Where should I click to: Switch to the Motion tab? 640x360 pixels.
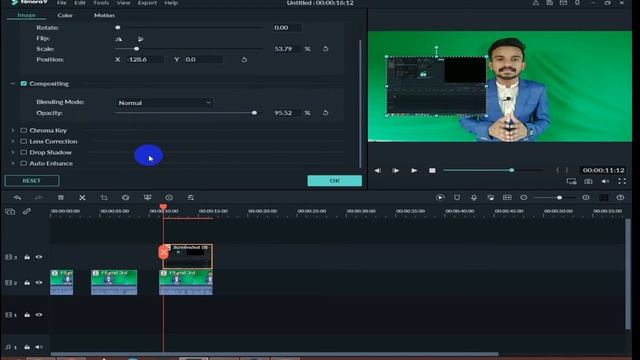click(x=104, y=15)
